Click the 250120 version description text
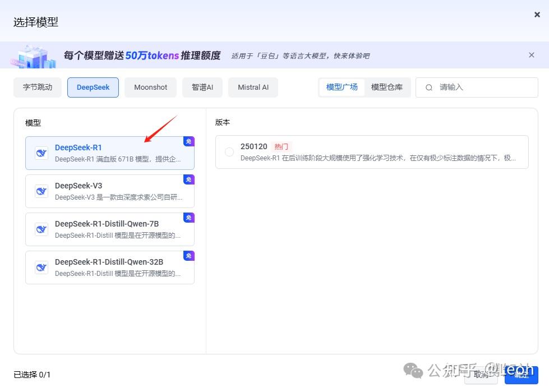 (378, 158)
